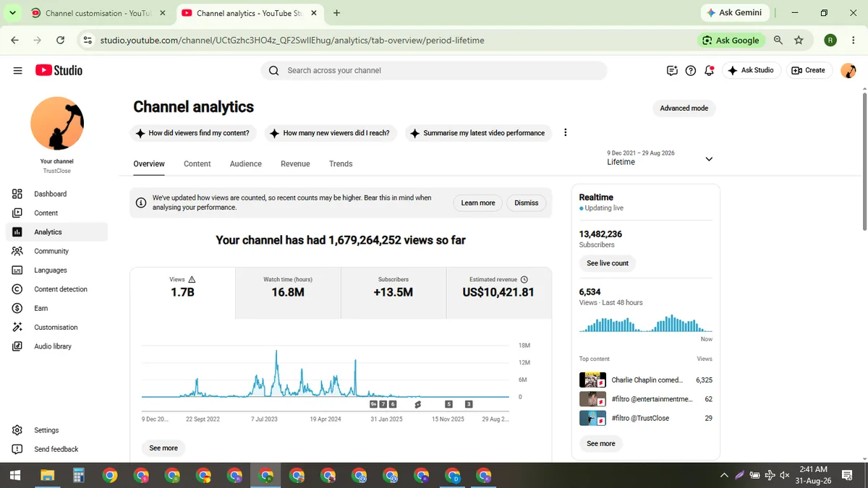Click chart marker labeled 3
This screenshot has width=868, height=488.
(x=469, y=404)
